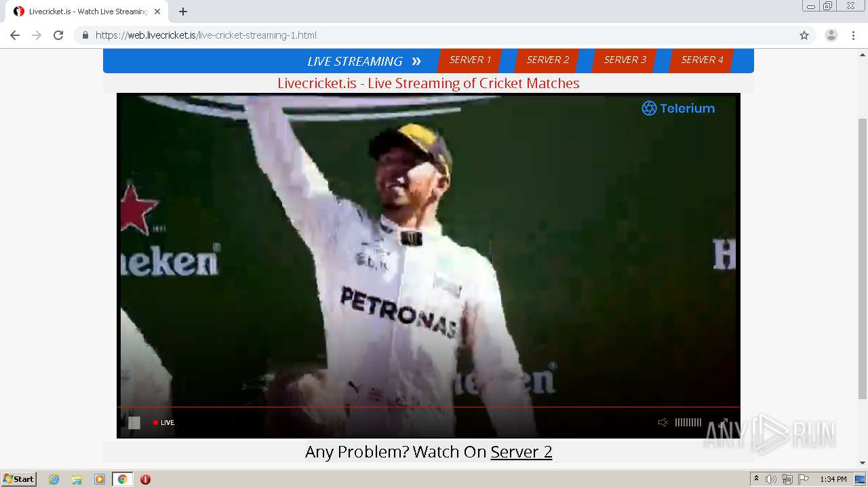Image resolution: width=868 pixels, height=488 pixels.
Task: Open the Action Center flag icon
Action: click(804, 479)
